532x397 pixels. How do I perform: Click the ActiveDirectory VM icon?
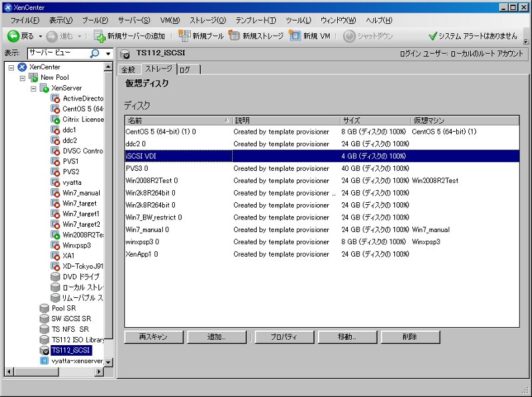[x=55, y=98]
